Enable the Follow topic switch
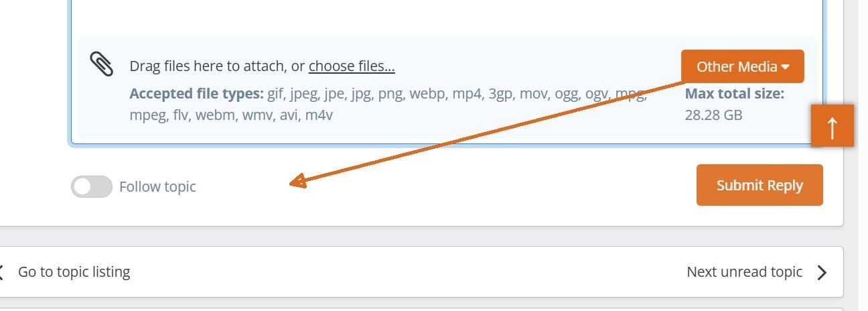 point(91,187)
